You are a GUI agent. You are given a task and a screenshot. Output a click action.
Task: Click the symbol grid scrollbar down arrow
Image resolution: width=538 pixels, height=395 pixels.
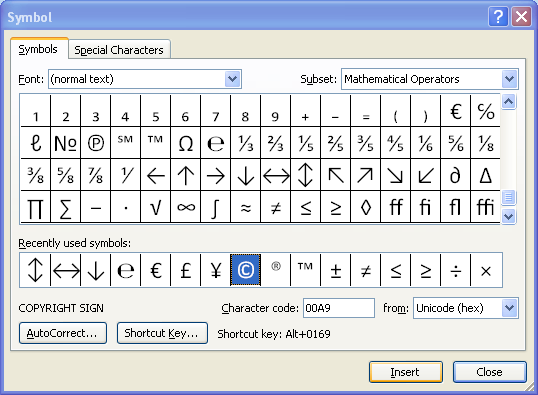(x=508, y=217)
